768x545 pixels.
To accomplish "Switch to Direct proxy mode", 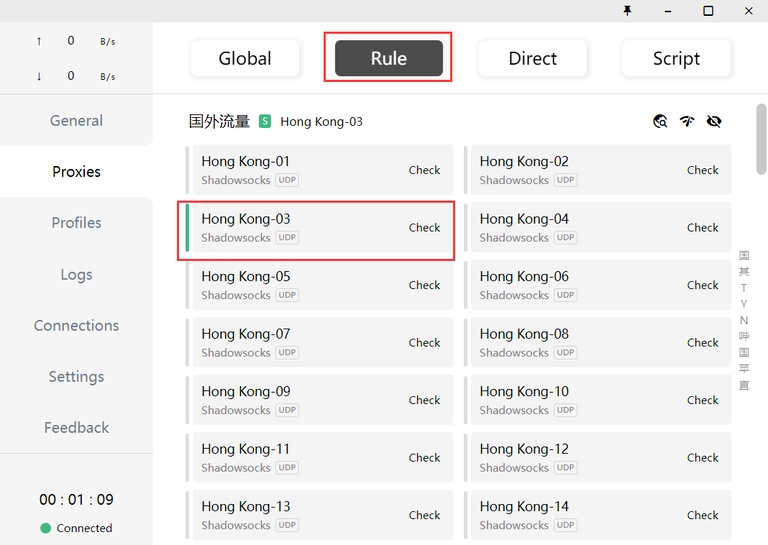I will (532, 59).
